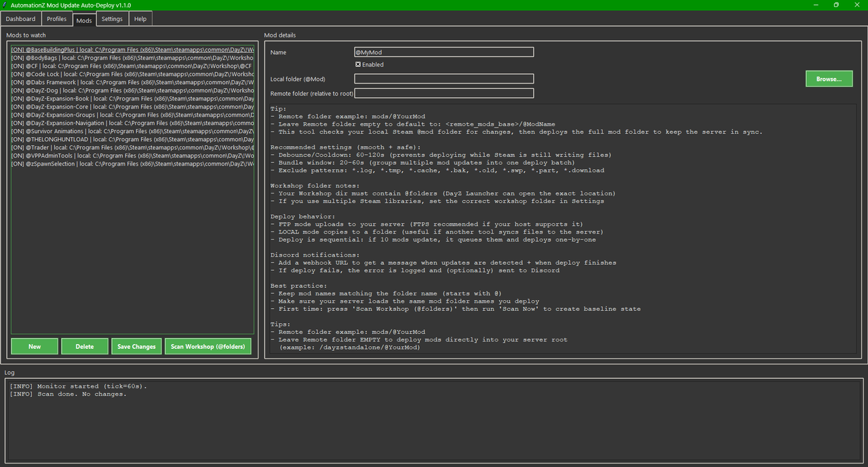Click the 'Deploy behavior:' heading
868x467 pixels.
pyautogui.click(x=302, y=217)
